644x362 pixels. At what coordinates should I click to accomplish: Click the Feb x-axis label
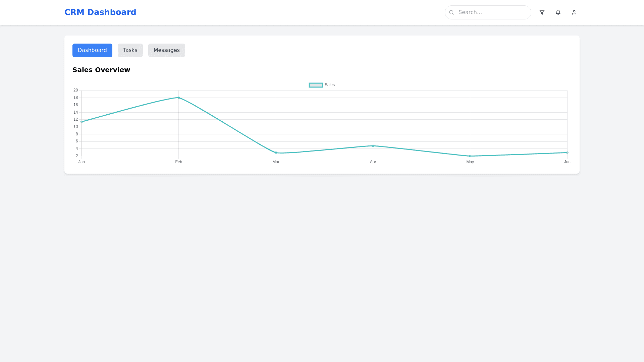pyautogui.click(x=179, y=162)
